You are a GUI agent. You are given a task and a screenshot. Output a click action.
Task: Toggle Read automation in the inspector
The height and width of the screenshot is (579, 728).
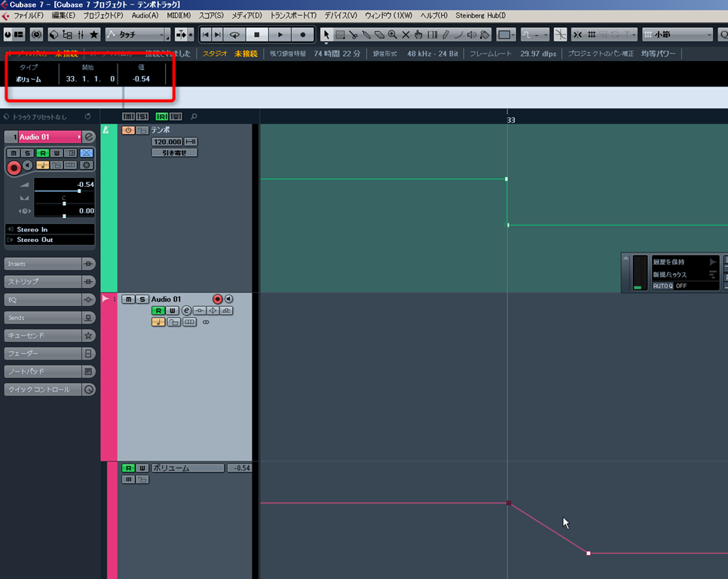click(42, 153)
